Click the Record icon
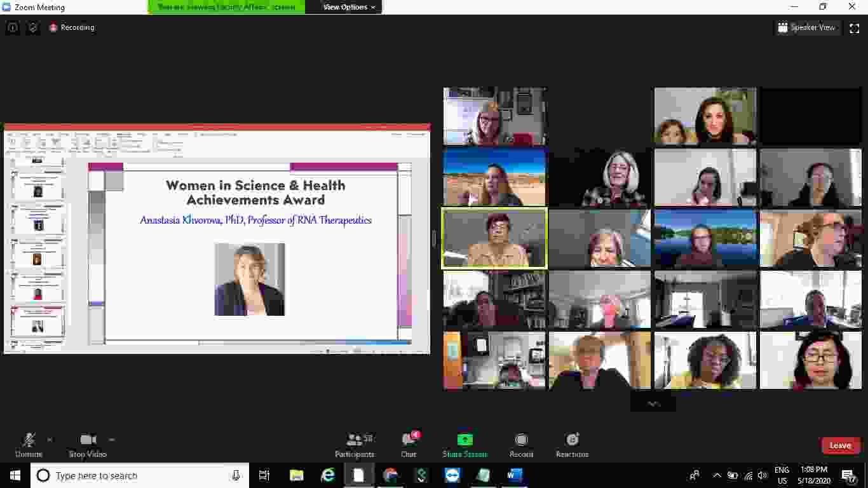 521,440
